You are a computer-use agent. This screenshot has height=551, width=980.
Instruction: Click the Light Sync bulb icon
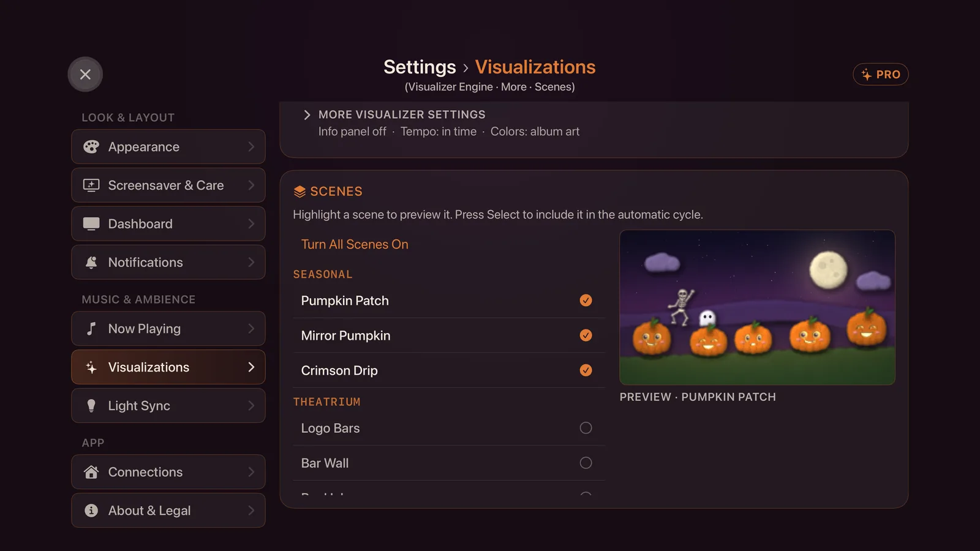(91, 406)
